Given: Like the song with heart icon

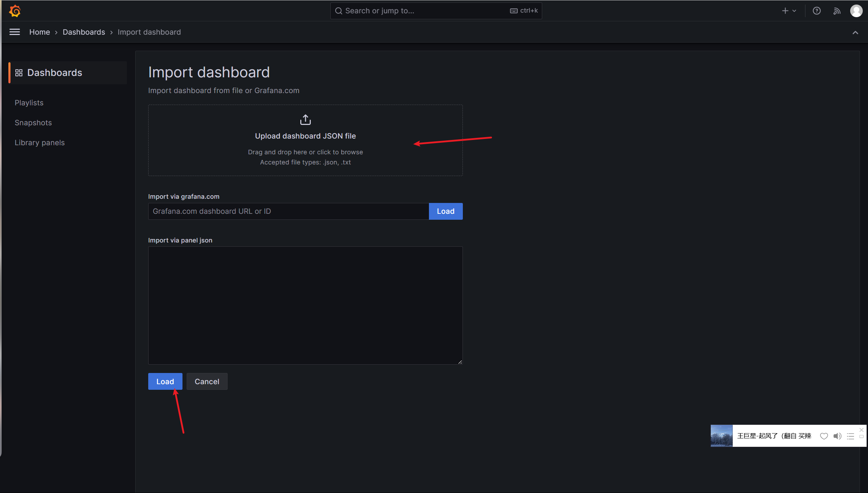Looking at the screenshot, I should 824,436.
